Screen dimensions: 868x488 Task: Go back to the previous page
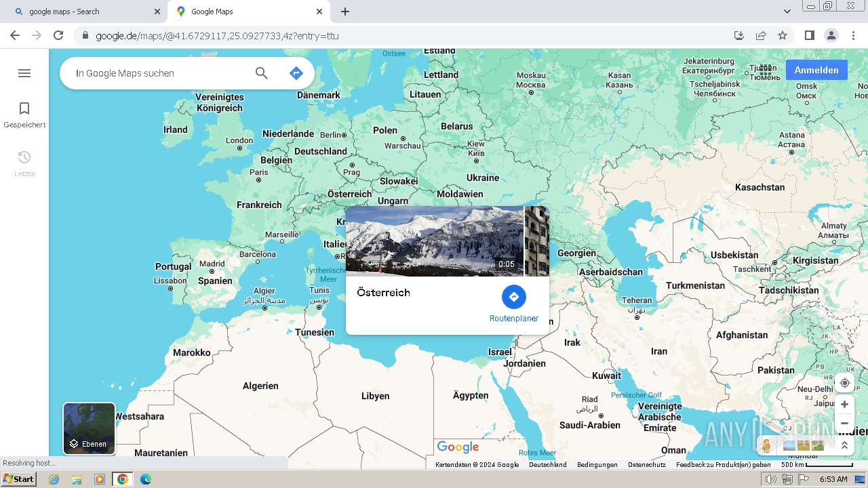[x=15, y=35]
